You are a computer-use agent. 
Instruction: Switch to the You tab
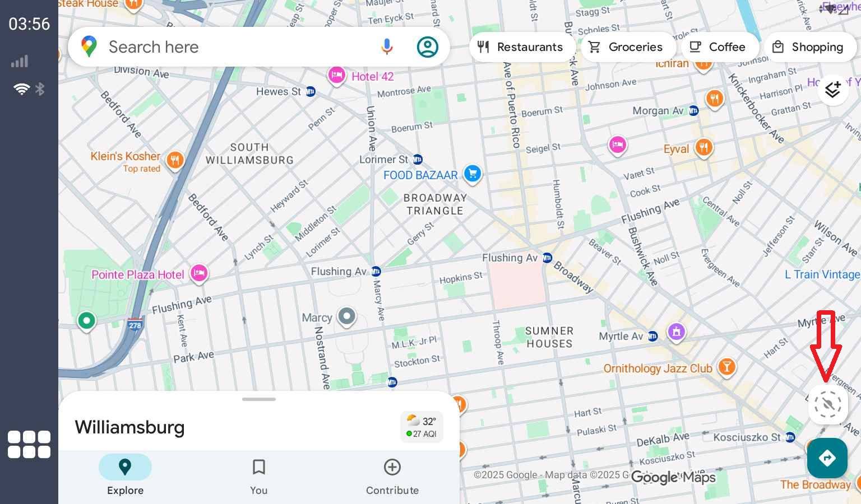(258, 475)
